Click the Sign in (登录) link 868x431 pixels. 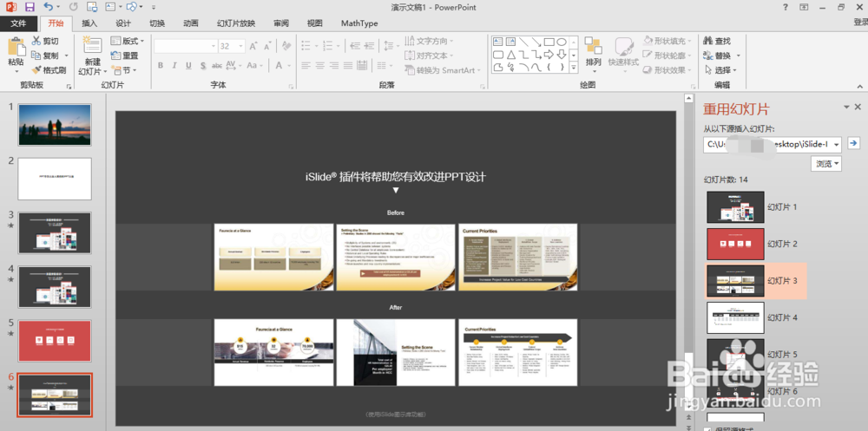(860, 23)
